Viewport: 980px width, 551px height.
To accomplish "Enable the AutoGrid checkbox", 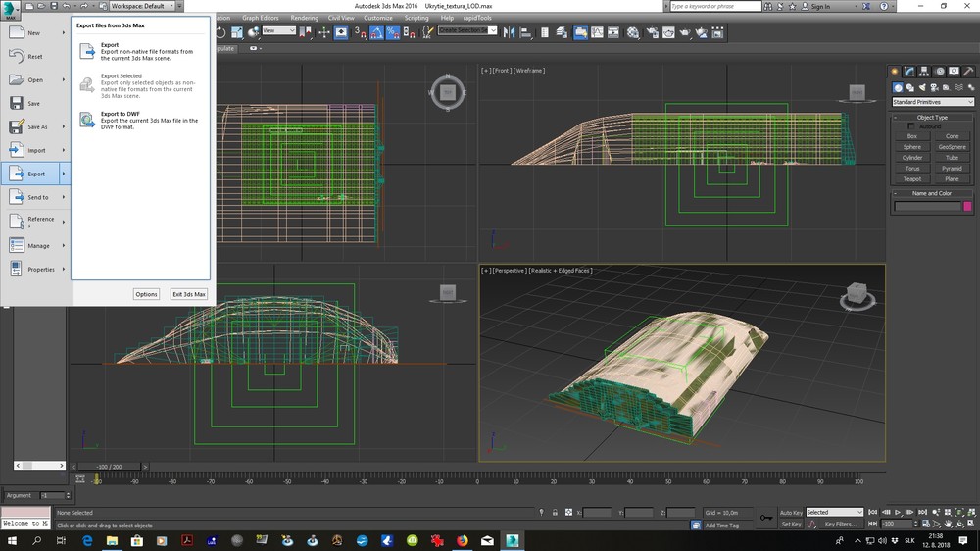I will tap(910, 126).
